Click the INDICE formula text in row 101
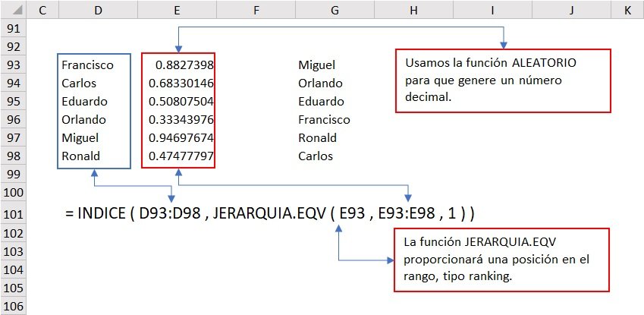This screenshot has height=315, width=644. (270, 214)
